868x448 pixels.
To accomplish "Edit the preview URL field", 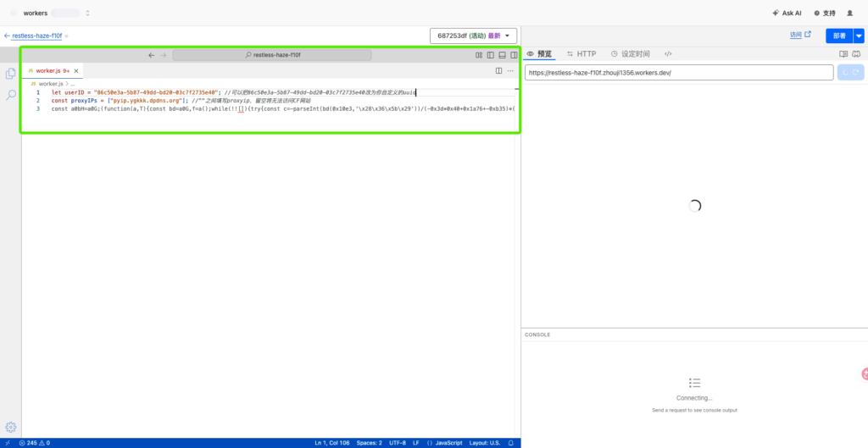I will tap(679, 73).
